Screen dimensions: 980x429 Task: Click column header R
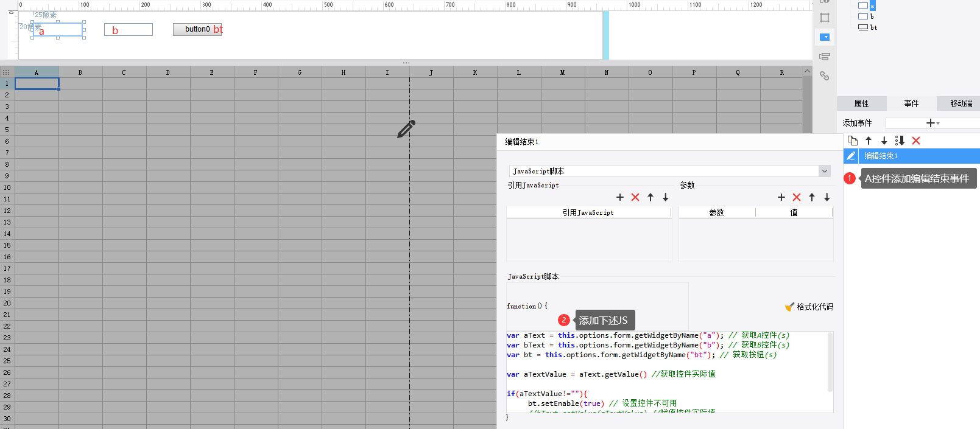[x=782, y=72]
